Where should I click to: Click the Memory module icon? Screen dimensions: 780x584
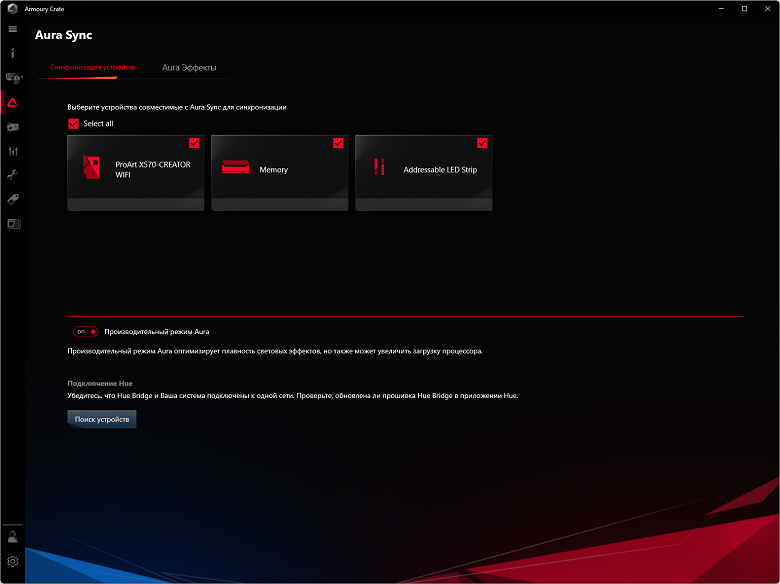236,167
